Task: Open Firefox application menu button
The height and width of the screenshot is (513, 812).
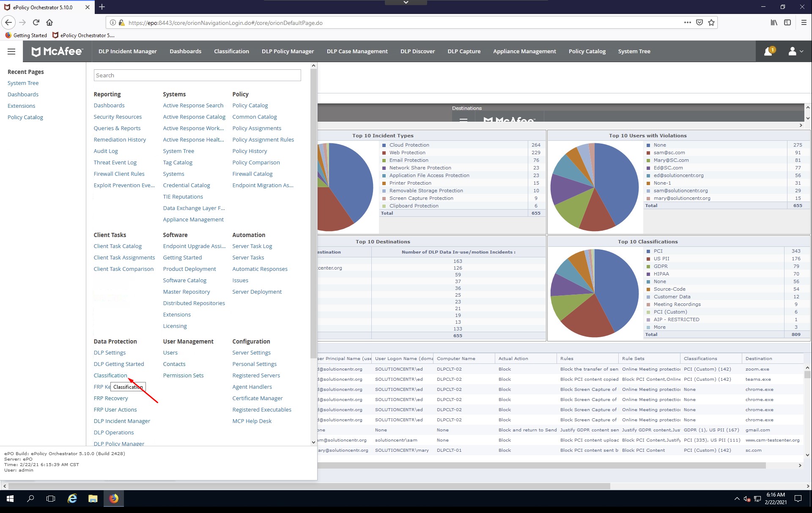Action: click(x=804, y=22)
